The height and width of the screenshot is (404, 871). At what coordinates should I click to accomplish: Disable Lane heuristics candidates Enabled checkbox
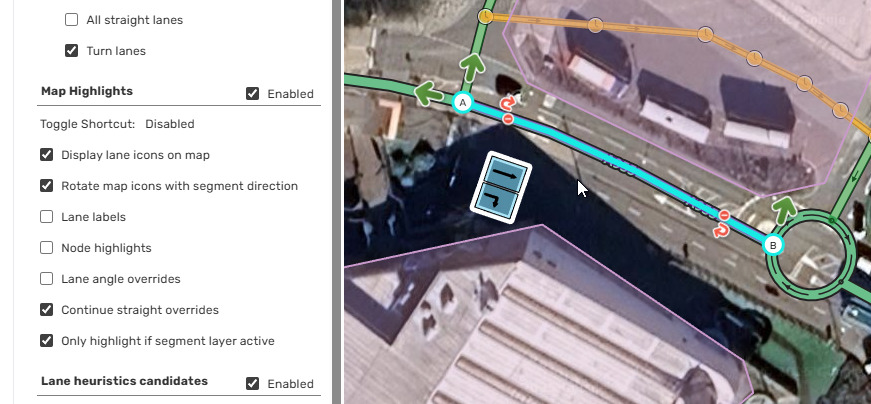pyautogui.click(x=252, y=383)
